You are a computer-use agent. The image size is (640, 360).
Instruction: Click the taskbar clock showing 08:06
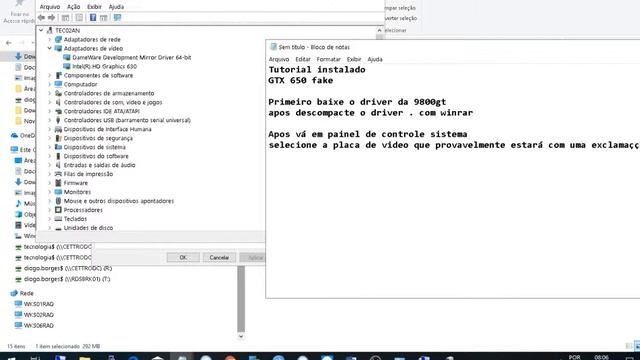click(x=602, y=357)
